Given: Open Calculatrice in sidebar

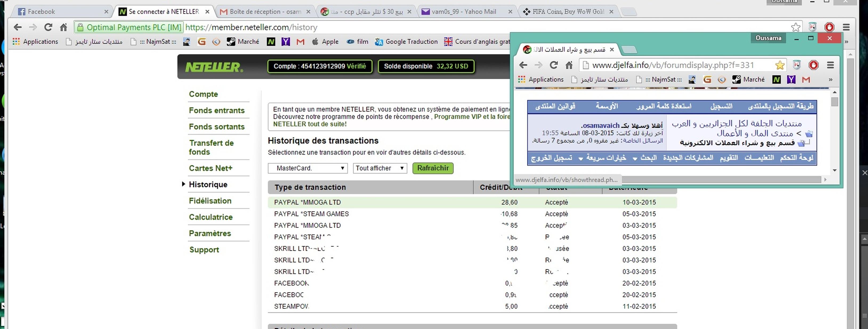Looking at the screenshot, I should pos(211,217).
